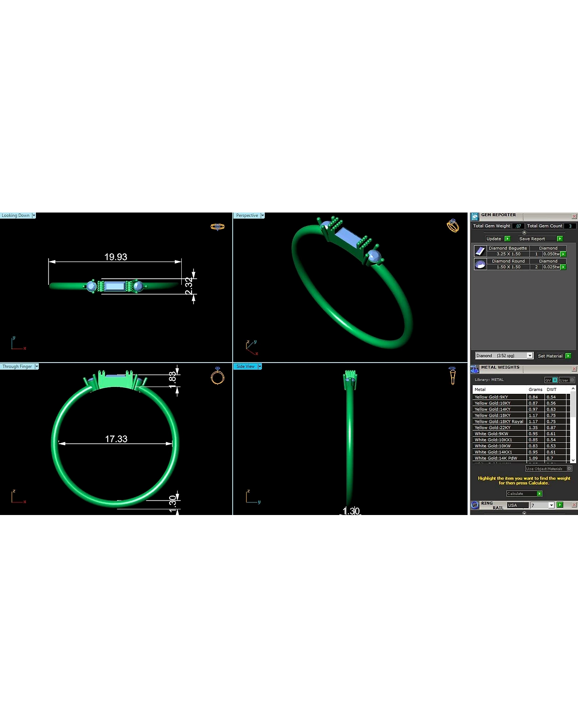Select the Perspective view label
578x728 pixels.
[247, 215]
